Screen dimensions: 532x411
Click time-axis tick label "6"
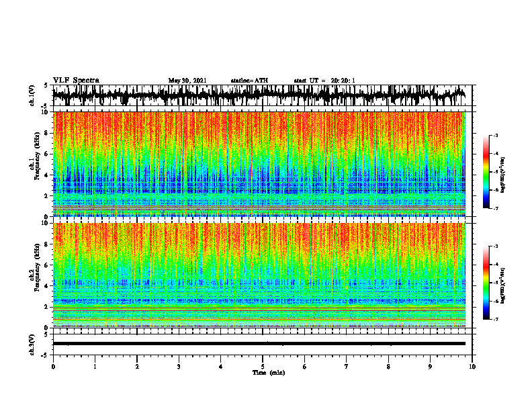305,367
